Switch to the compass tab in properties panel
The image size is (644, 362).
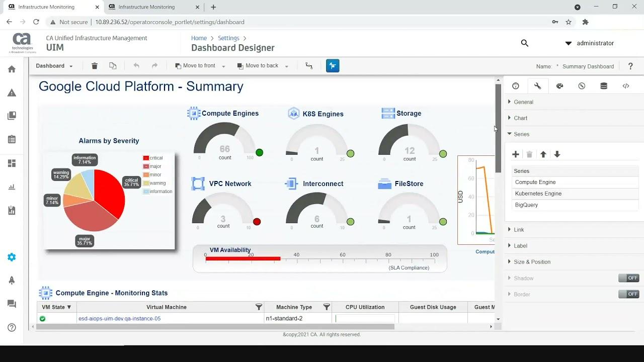point(582,86)
